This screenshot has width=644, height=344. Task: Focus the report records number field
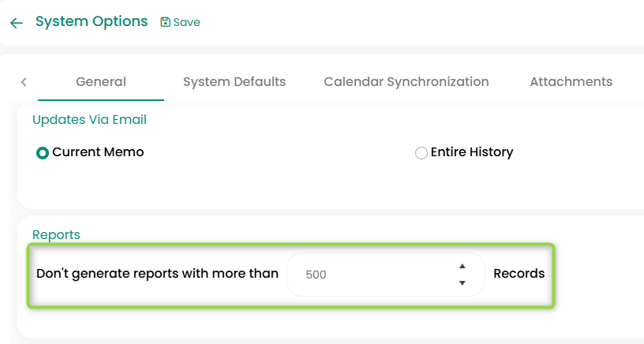371,275
